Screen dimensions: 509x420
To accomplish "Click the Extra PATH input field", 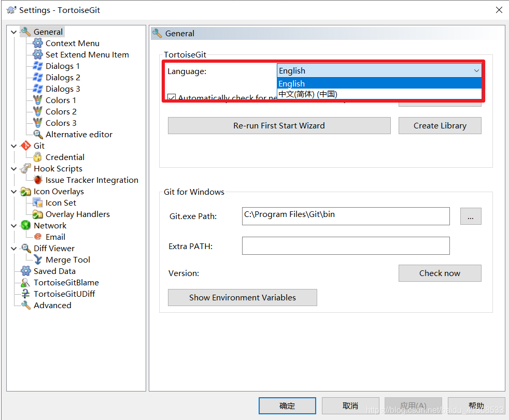I will tap(346, 245).
